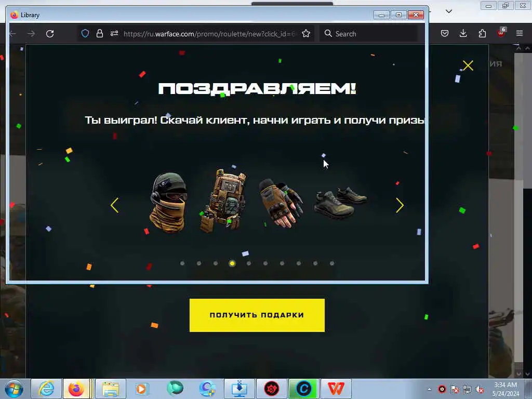
Task: Select the seventh carousel dot
Action: pos(282,263)
